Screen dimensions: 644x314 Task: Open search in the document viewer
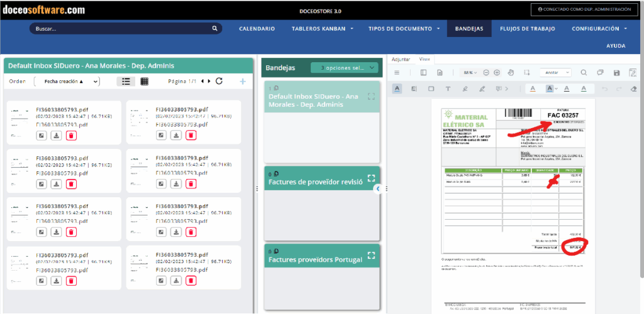pos(584,73)
